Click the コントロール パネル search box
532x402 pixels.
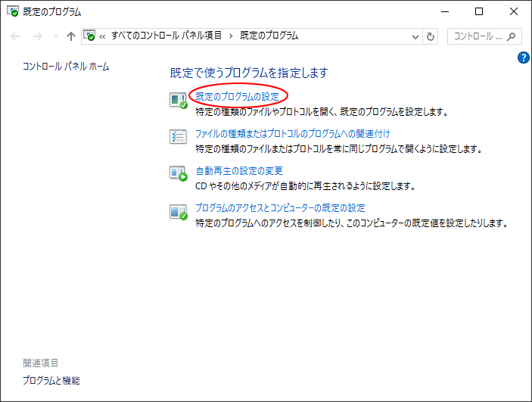484,36
